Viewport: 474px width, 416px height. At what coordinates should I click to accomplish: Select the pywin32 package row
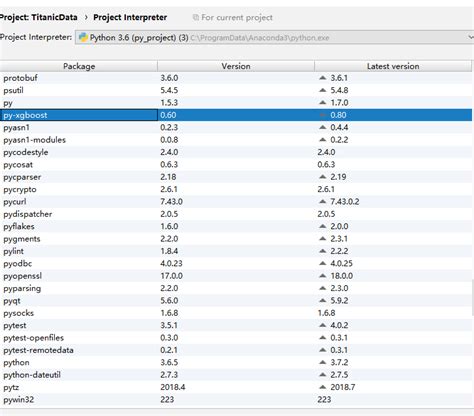click(236, 399)
